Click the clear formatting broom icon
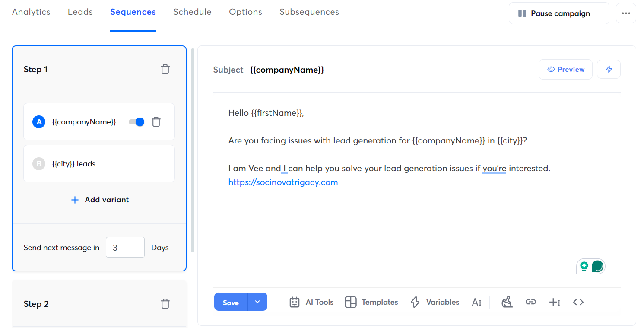The image size is (644, 328). point(507,302)
